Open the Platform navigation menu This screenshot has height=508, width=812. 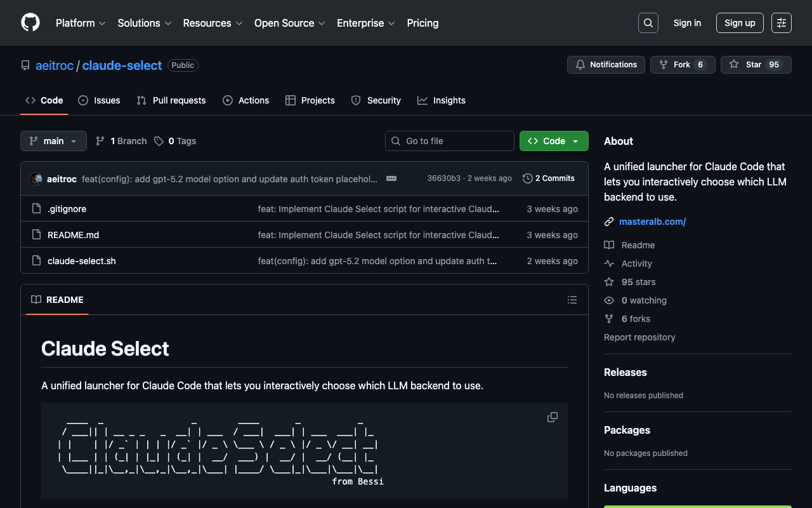80,23
